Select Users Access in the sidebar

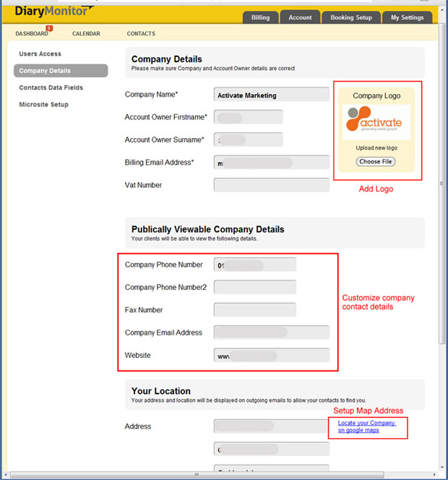[x=40, y=54]
